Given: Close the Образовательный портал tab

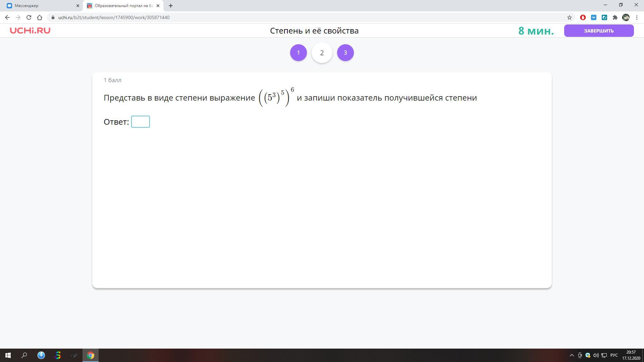Looking at the screenshot, I should point(158,6).
